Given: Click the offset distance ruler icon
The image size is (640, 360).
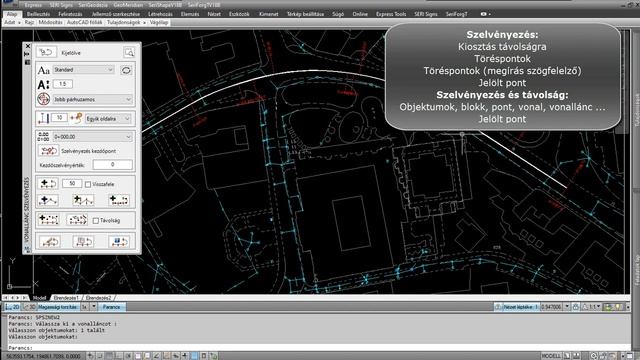Looking at the screenshot, I should coord(43,118).
